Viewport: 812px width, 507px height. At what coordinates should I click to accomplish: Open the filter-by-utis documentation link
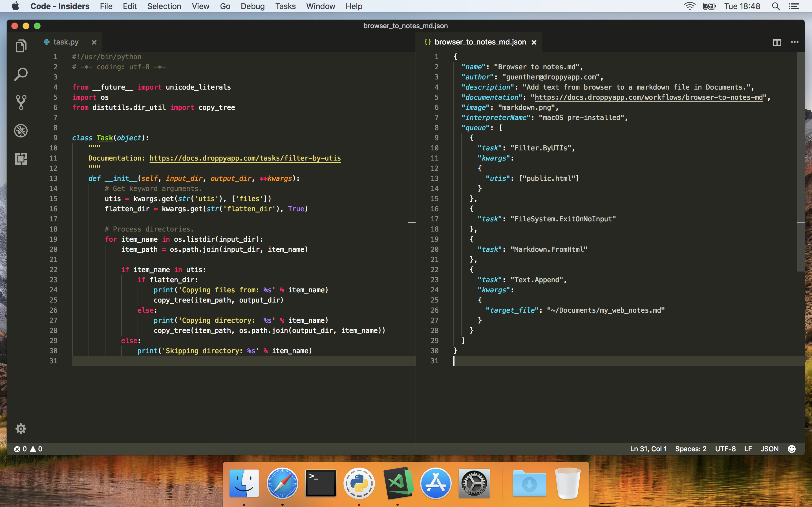[245, 158]
